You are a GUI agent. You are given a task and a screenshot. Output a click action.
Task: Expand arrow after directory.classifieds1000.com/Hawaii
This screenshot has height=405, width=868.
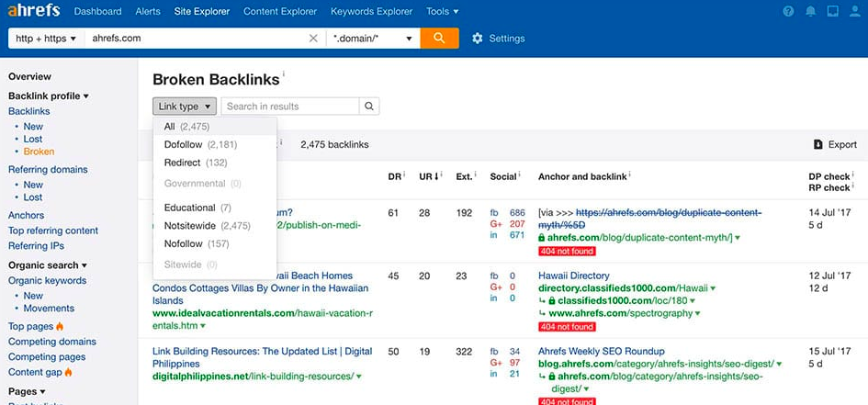(713, 288)
